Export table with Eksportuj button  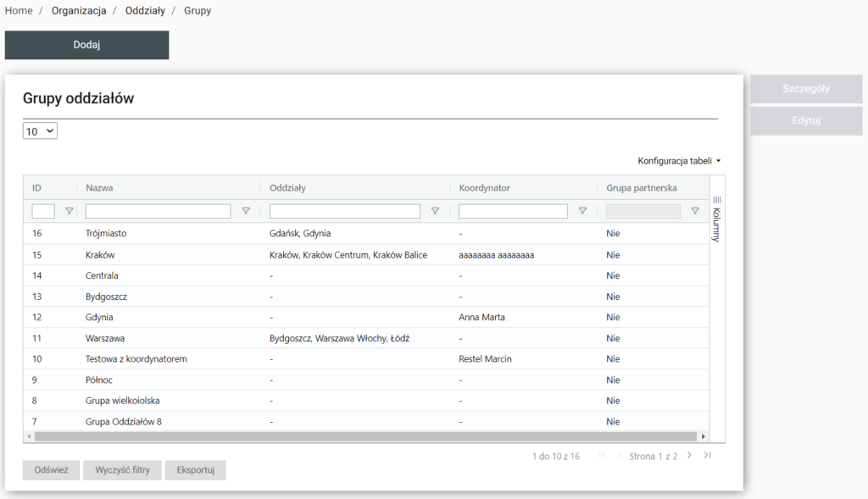pos(196,470)
